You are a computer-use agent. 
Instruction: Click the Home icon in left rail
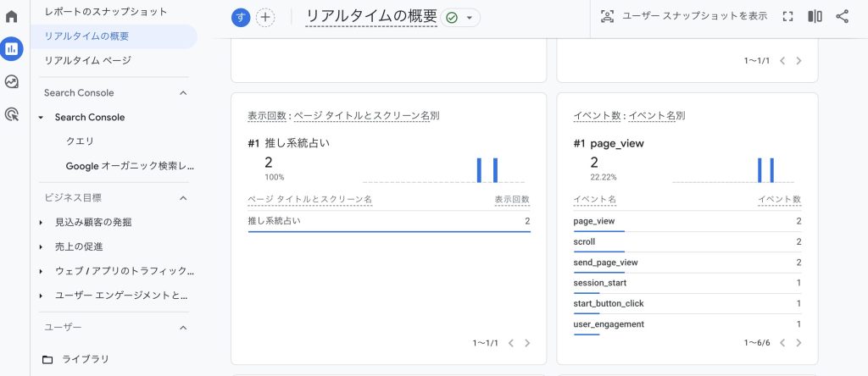point(12,16)
